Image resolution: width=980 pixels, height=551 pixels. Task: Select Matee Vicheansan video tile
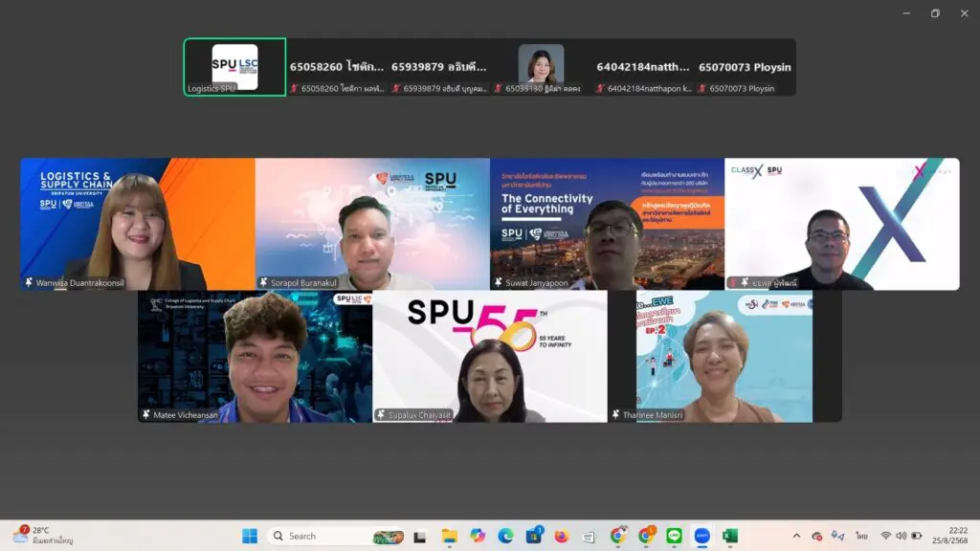coord(255,356)
